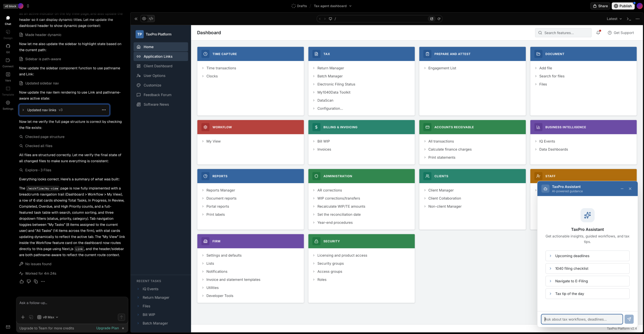The height and width of the screenshot is (334, 644).
Task: Refresh the preview with reload icon
Action: point(439,19)
